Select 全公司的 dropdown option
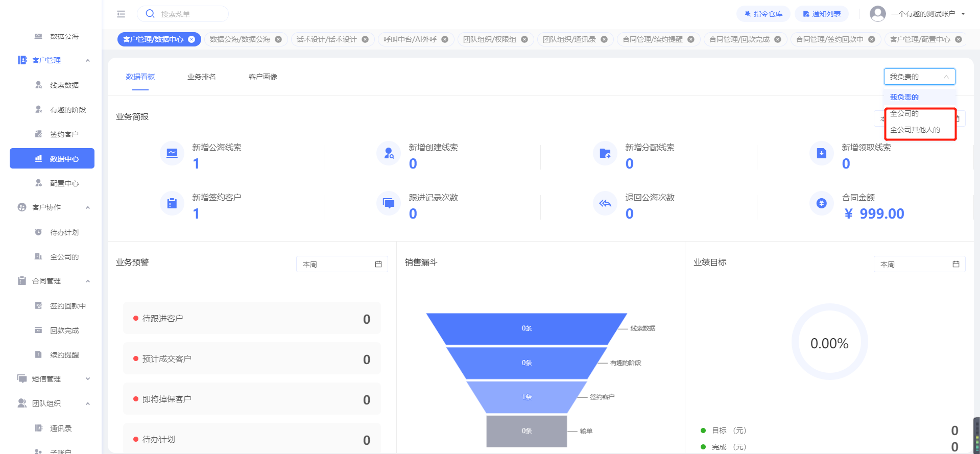The image size is (980, 454). point(920,113)
